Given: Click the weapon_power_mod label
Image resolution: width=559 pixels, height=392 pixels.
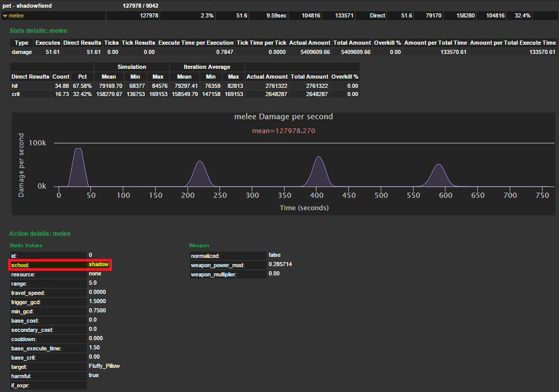Looking at the screenshot, I should (217, 265).
